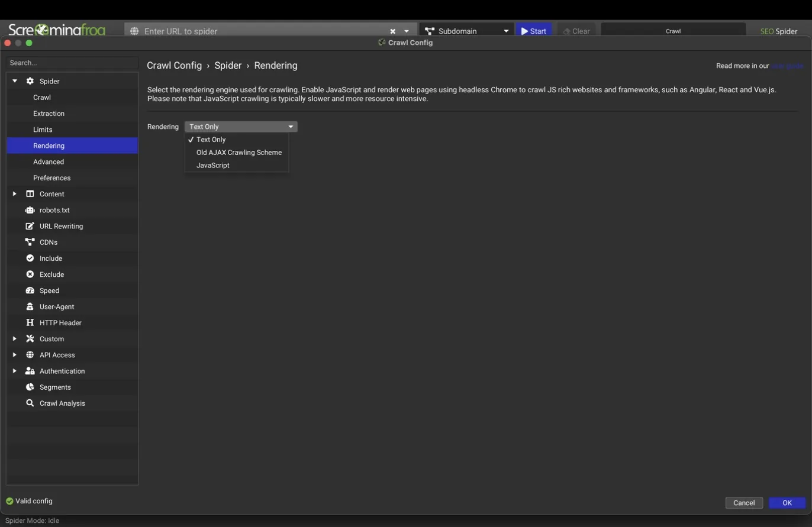
Task: Click the User-Agent spy icon
Action: coord(30,306)
